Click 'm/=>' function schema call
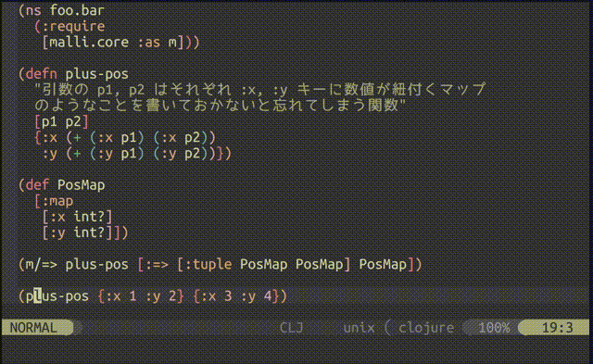This screenshot has height=364, width=593. pos(41,264)
